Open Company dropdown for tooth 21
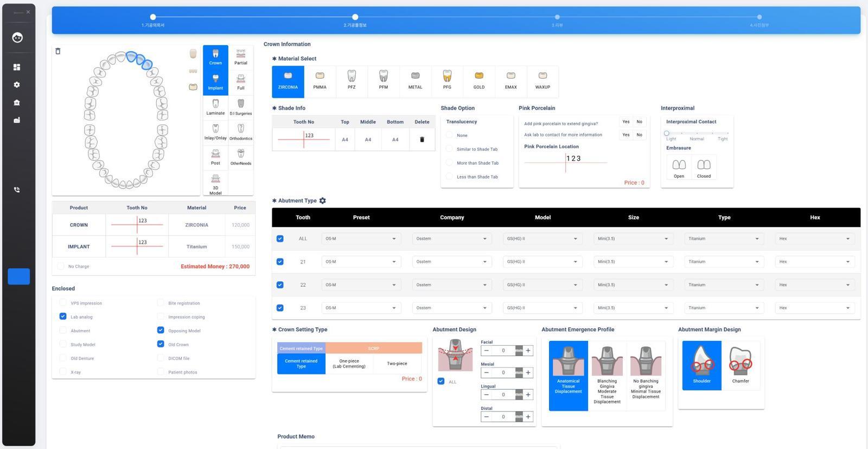This screenshot has height=449, width=868. (x=451, y=262)
